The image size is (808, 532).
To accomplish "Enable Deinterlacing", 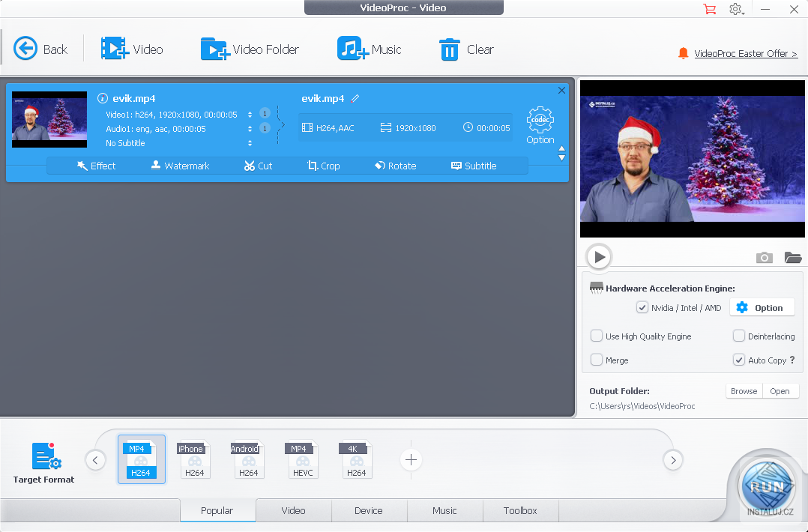I will point(738,336).
